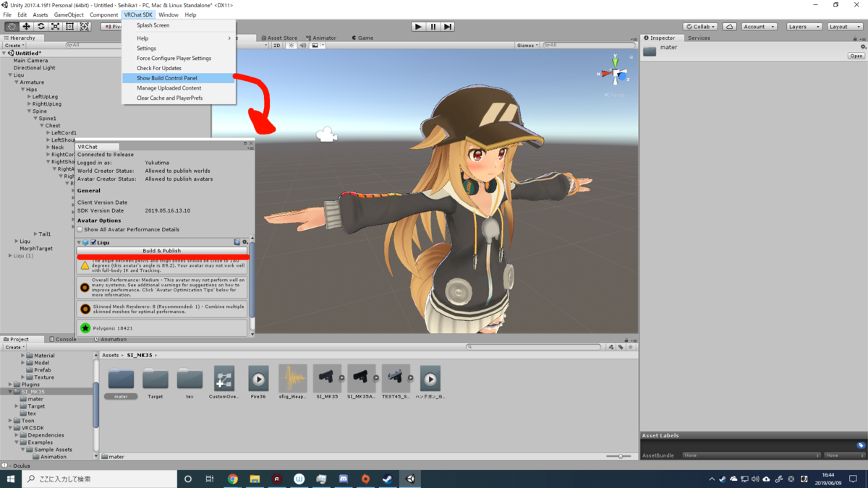Uncheck the Liqu avatar checkbox in VRChat panel
Image resolution: width=868 pixels, height=488 pixels.
(93, 242)
